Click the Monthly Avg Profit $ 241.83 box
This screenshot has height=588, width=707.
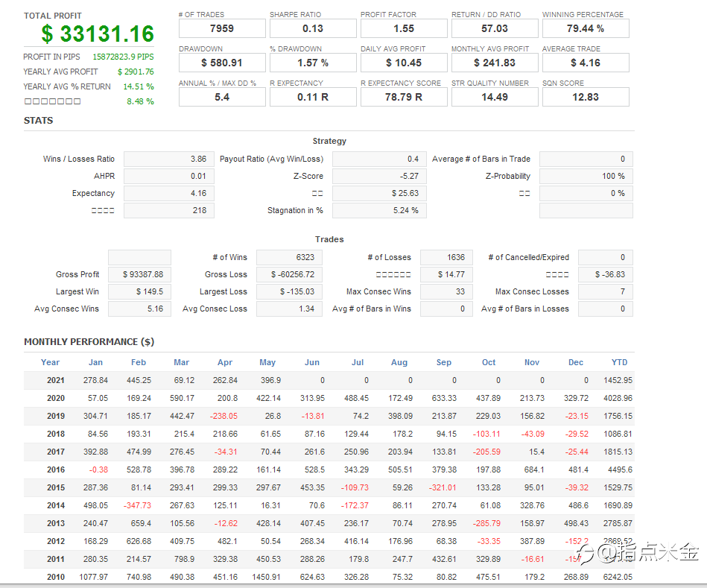point(495,63)
